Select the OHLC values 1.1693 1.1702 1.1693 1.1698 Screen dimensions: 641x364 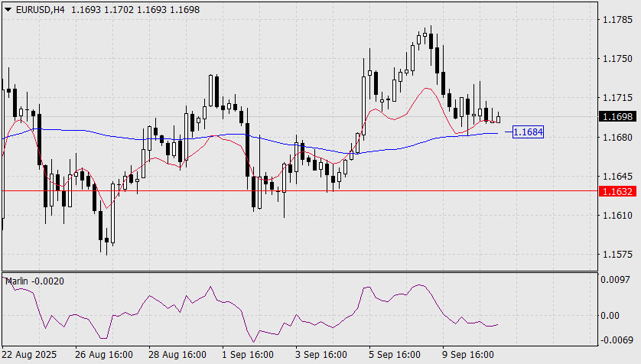point(135,10)
